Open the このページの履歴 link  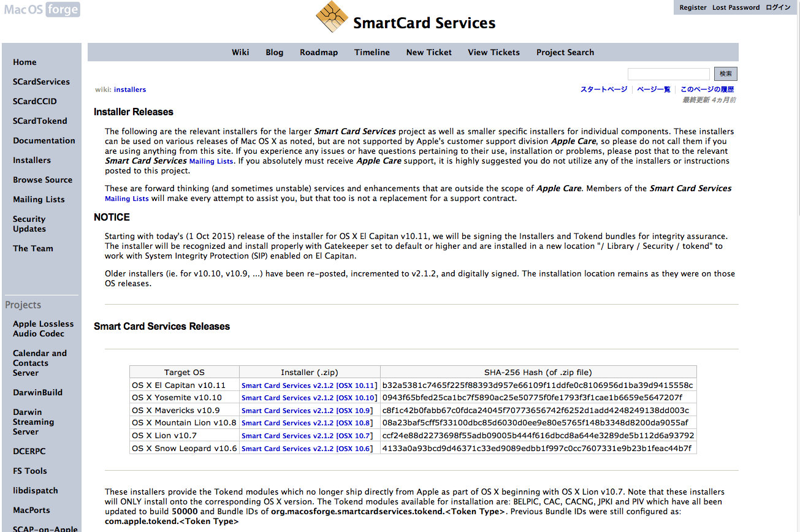707,89
